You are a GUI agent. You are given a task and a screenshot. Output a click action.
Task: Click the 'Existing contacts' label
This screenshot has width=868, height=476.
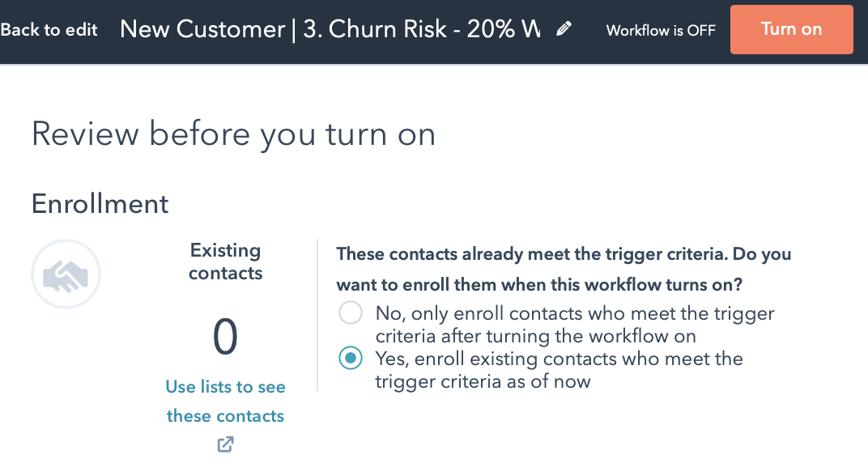click(x=225, y=261)
